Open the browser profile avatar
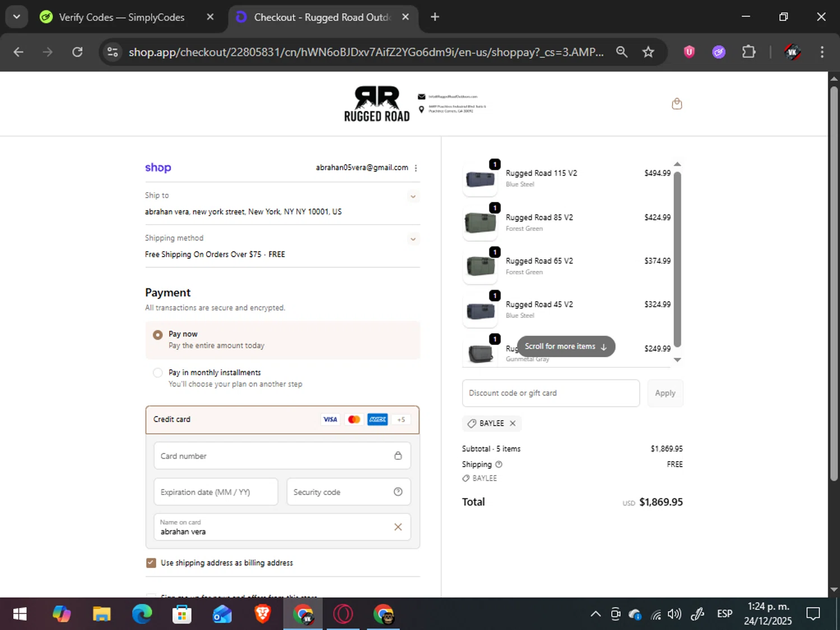The image size is (840, 630). click(792, 52)
